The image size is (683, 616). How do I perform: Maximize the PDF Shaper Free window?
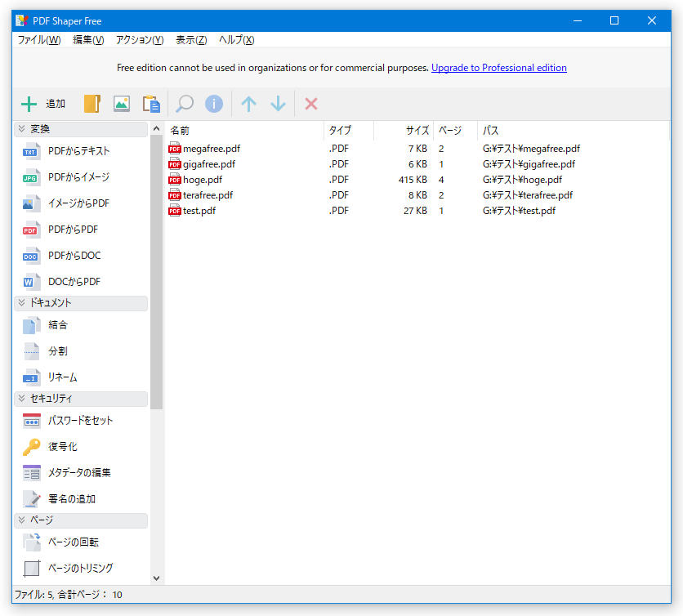(x=614, y=20)
